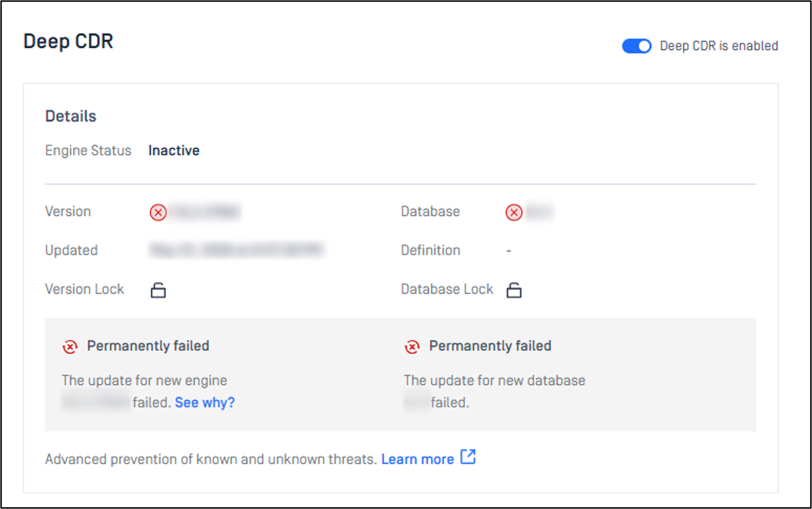The image size is (812, 509).
Task: Click the Details section heading
Action: (71, 116)
